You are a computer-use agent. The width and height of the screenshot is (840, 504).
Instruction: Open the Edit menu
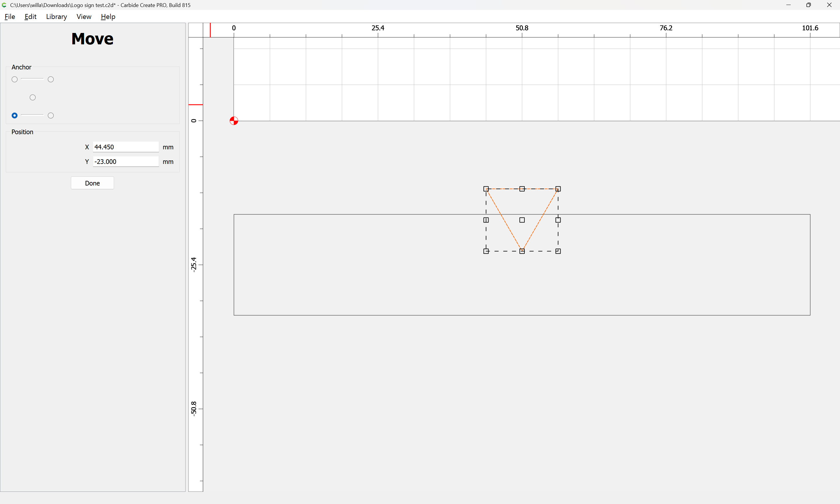click(x=30, y=17)
